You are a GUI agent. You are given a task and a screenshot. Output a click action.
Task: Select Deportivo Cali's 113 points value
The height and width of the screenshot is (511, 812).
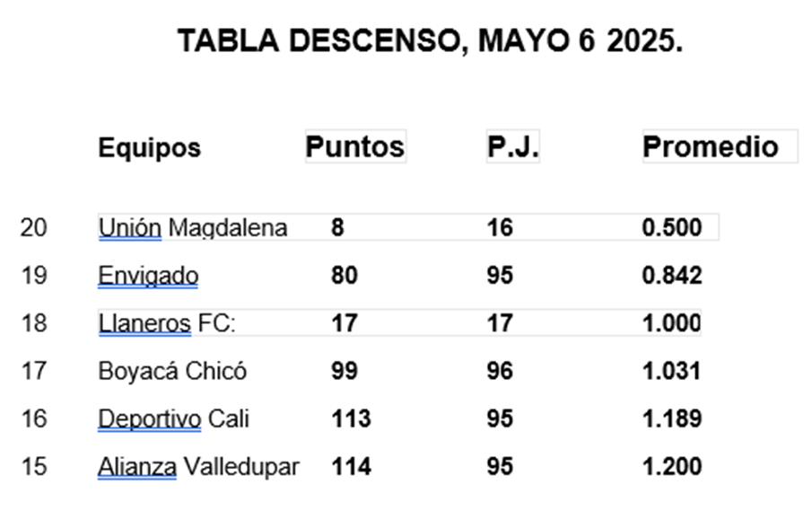coord(351,418)
